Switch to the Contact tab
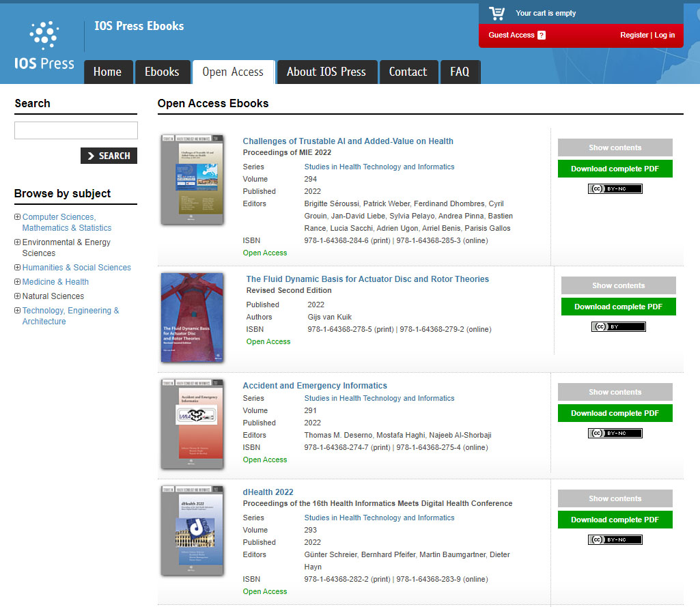Image resolution: width=700 pixels, height=607 pixels. pos(408,72)
